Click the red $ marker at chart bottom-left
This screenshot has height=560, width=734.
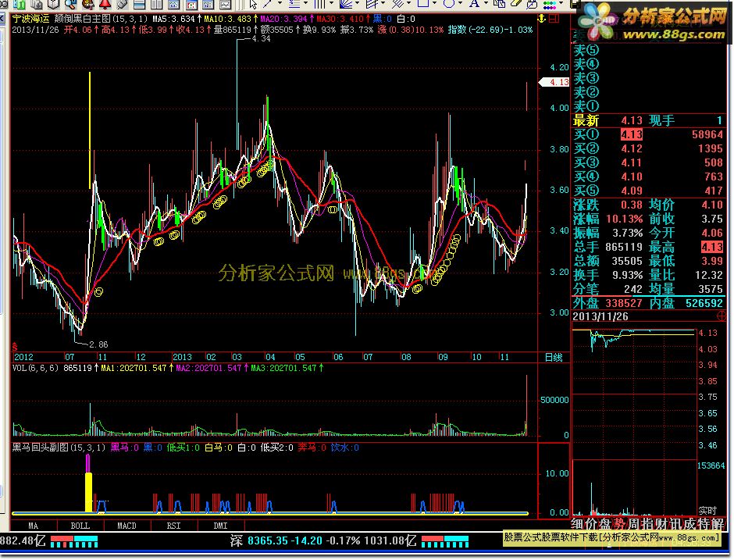tap(15, 347)
